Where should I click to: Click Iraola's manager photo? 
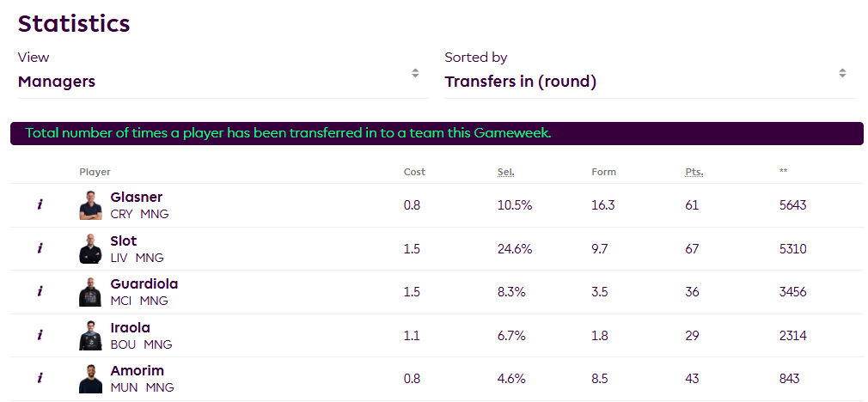[x=90, y=335]
